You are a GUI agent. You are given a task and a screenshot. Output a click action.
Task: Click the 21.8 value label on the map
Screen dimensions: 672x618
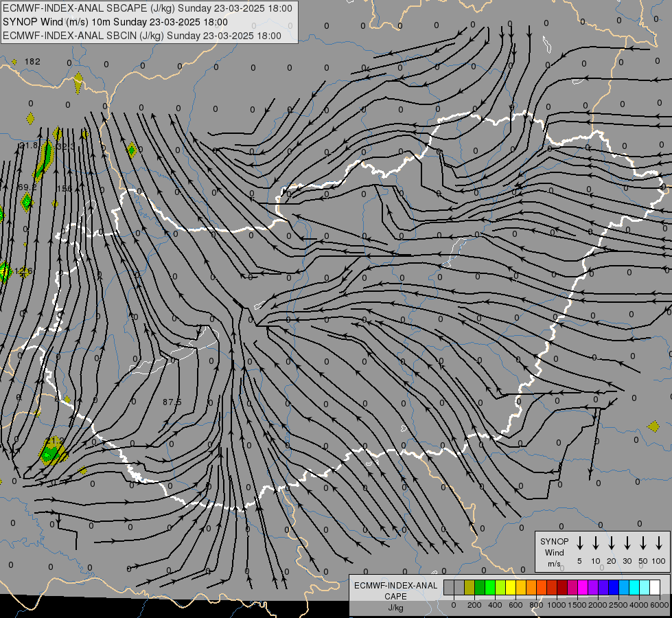click(29, 146)
